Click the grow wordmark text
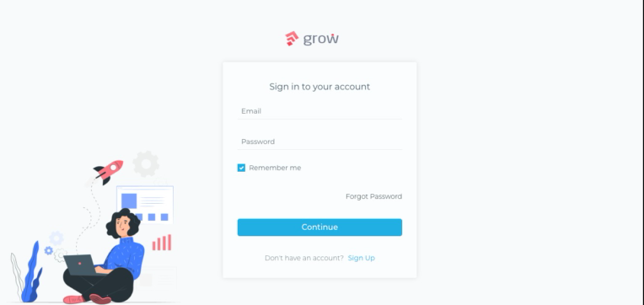 (321, 39)
